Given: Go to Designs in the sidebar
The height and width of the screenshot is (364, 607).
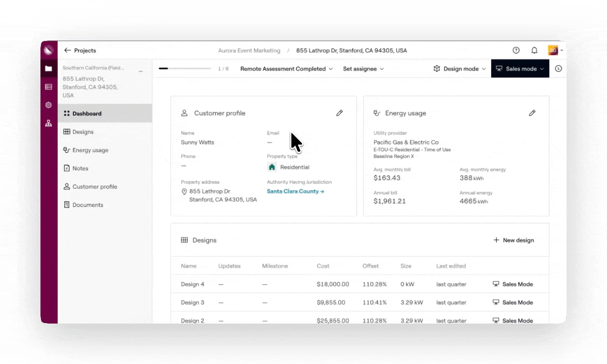Looking at the screenshot, I should point(83,132).
